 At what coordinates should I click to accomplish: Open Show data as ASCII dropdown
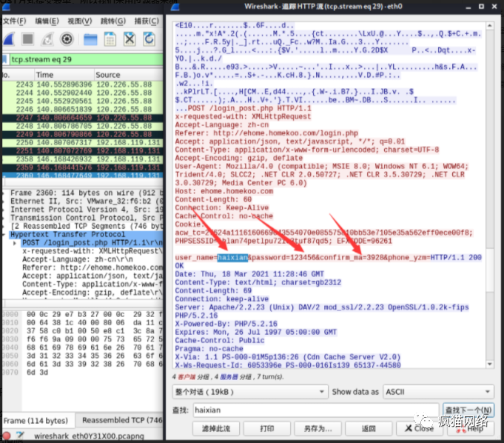pyautogui.click(x=438, y=392)
